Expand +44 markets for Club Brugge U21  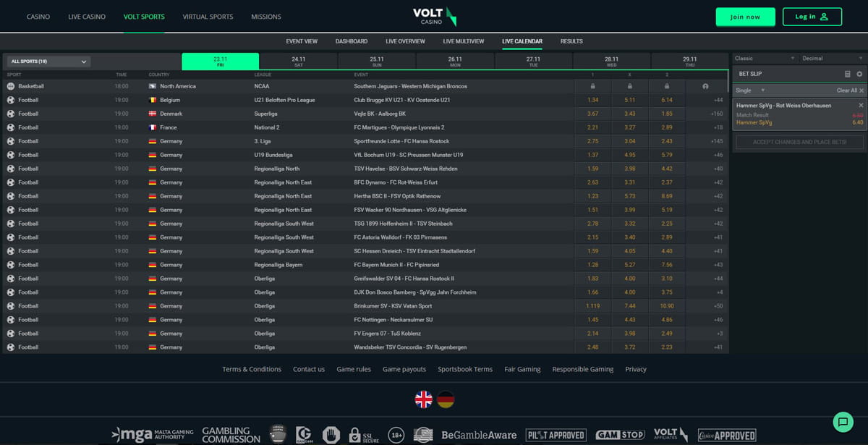click(x=718, y=100)
